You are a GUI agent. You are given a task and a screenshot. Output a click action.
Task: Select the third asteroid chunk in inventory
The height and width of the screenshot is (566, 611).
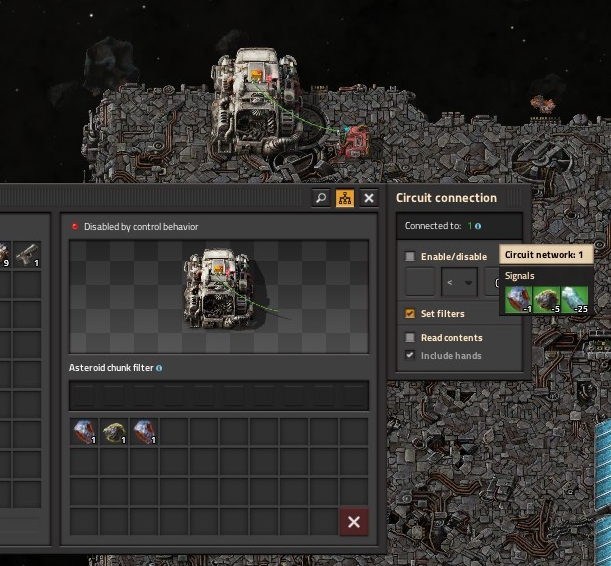144,432
